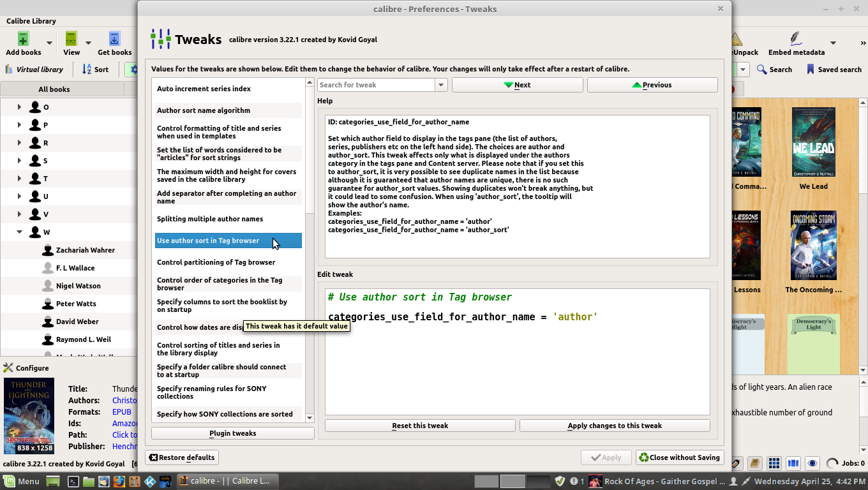This screenshot has width=868, height=490.
Task: Click the book details layout icon
Action: pos(755,464)
